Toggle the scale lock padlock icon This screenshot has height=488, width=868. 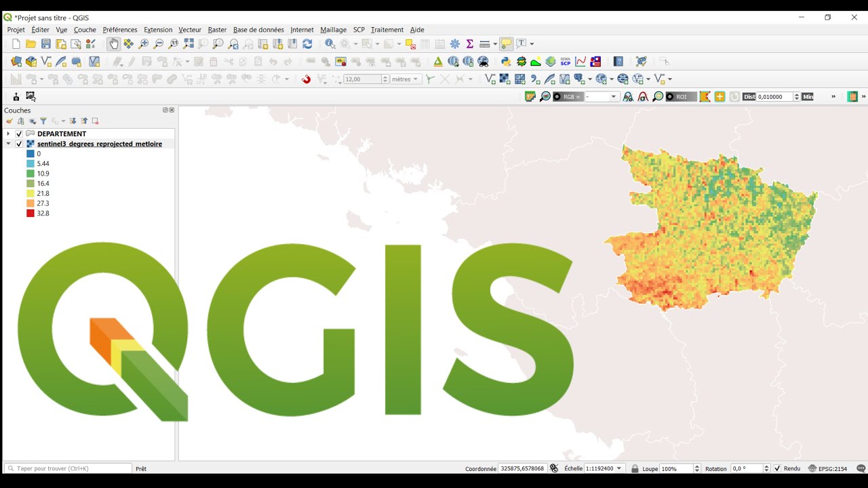tap(635, 468)
